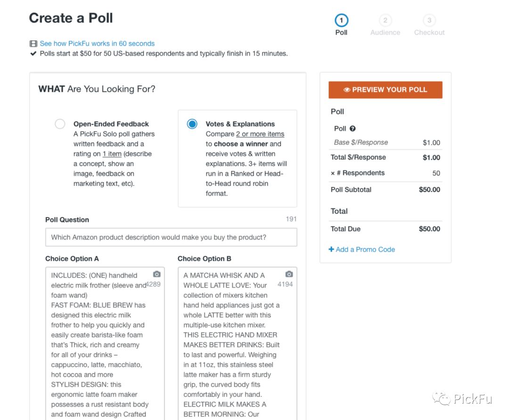The width and height of the screenshot is (509, 420).
Task: Click camera icon in Choice Option B
Action: [289, 274]
